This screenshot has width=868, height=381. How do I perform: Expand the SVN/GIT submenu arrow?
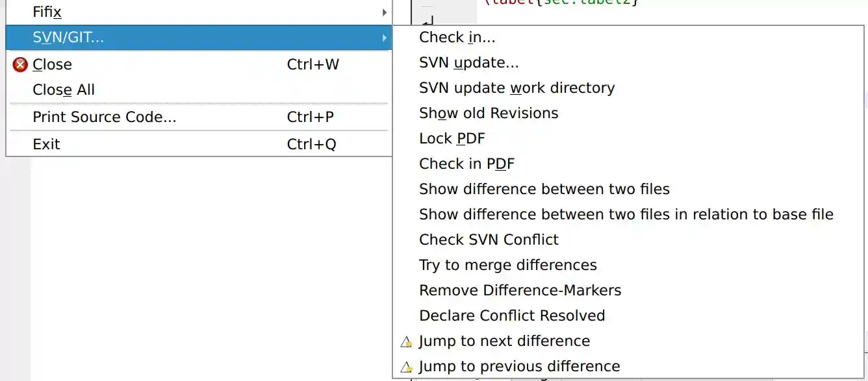384,38
